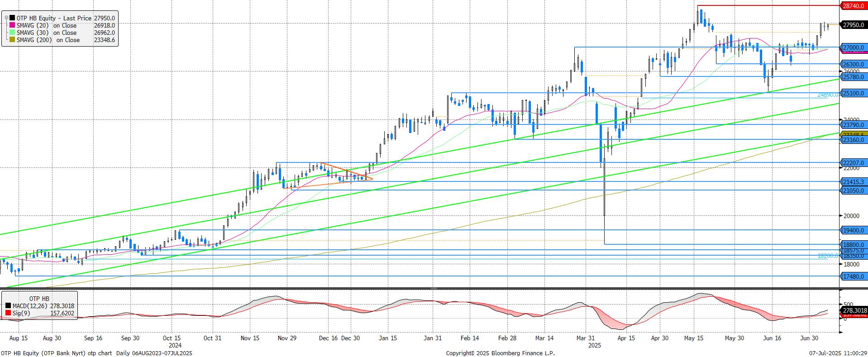
Task: Click the light green SMAVG (30) swatch
Action: point(12,33)
